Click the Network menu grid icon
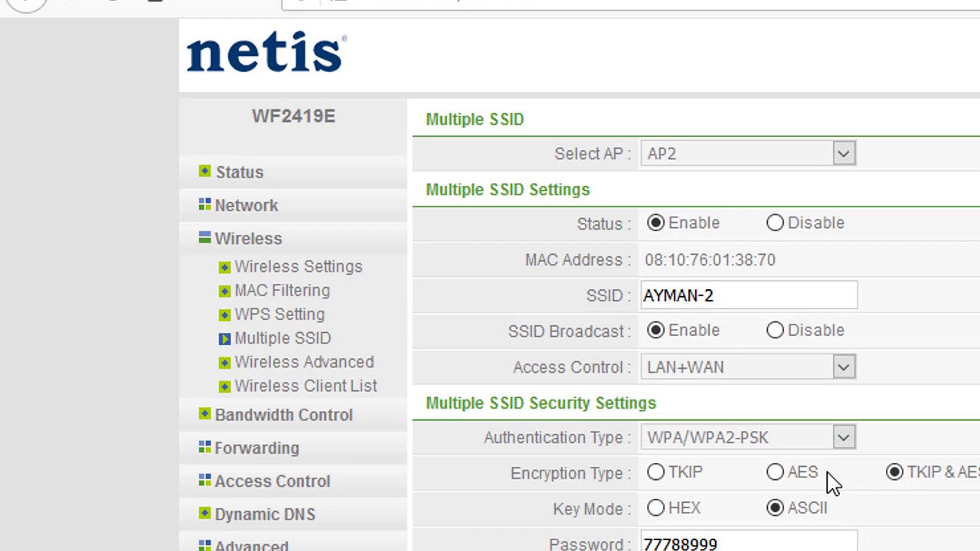980x551 pixels. tap(204, 204)
